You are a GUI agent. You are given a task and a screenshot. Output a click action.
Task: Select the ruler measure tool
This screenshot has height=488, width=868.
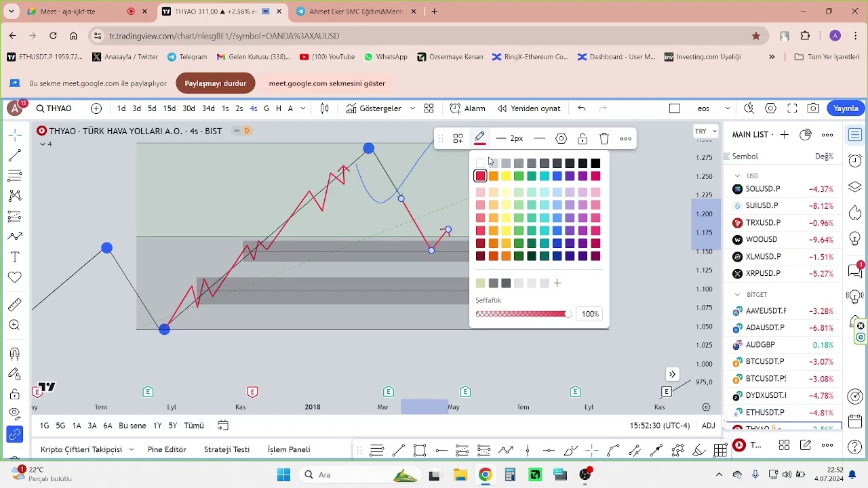coord(15,304)
